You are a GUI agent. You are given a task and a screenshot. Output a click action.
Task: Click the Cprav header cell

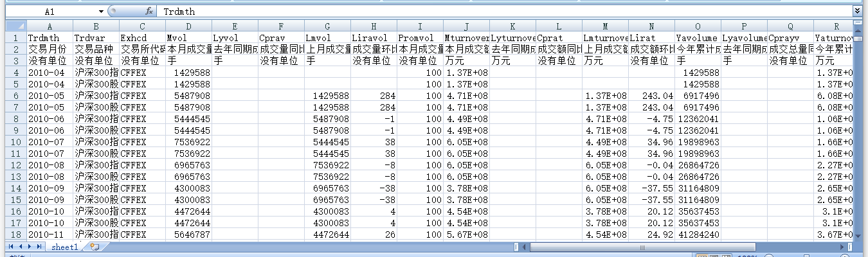tap(282, 38)
